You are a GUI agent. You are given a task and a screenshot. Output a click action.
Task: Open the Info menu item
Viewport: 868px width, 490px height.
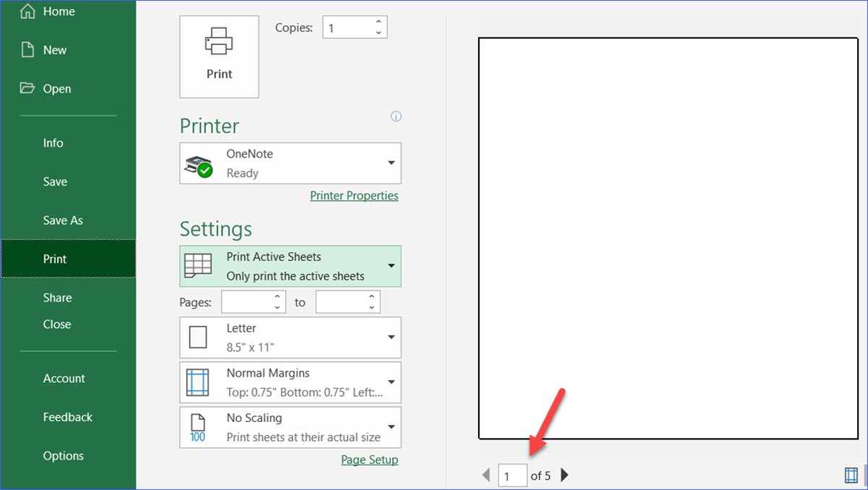53,143
